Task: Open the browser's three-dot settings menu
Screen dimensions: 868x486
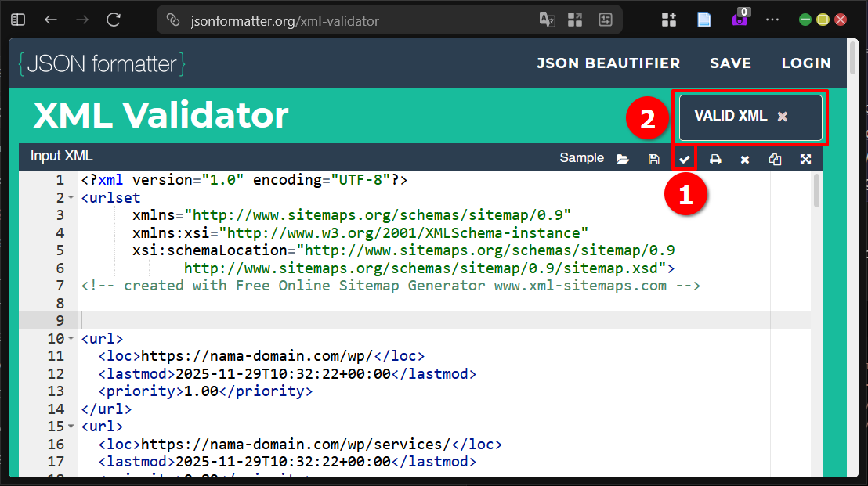Action: (x=772, y=19)
